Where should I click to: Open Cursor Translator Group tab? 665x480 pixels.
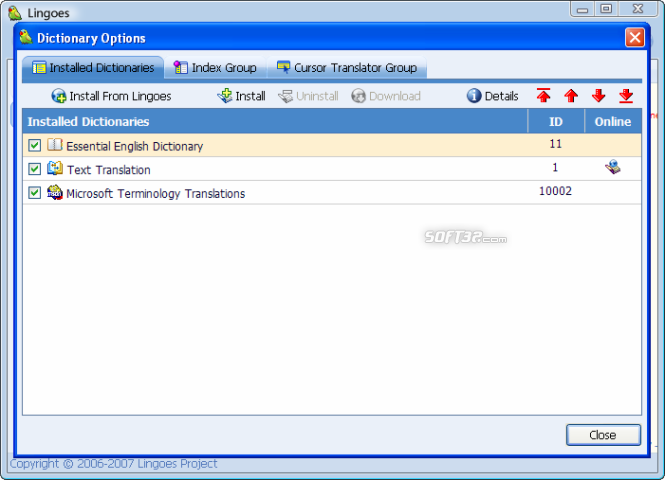click(346, 68)
